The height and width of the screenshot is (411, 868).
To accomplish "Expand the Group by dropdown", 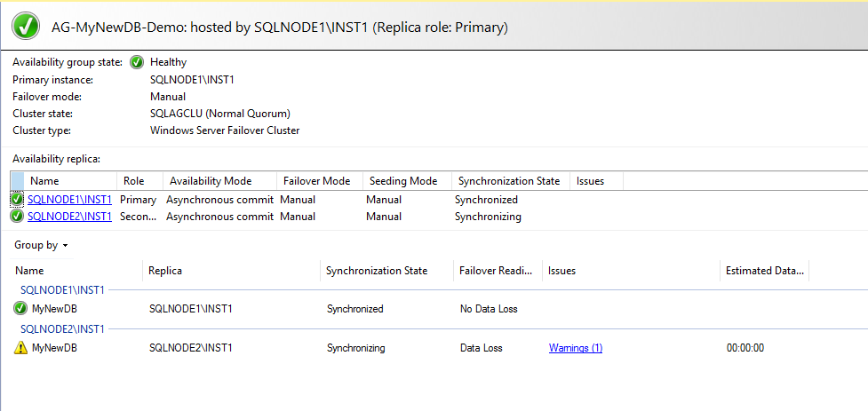I will pos(42,245).
